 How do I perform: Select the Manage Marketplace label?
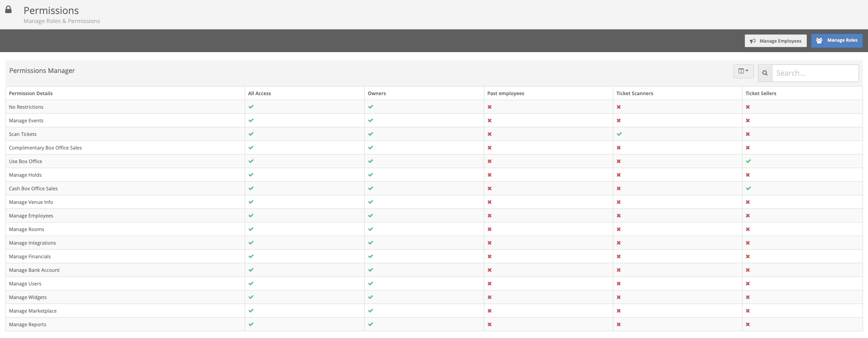click(33, 311)
